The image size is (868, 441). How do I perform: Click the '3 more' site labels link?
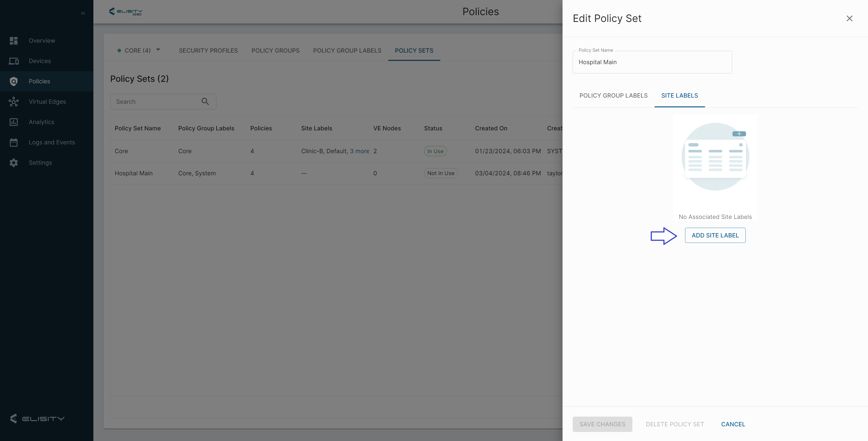359,151
